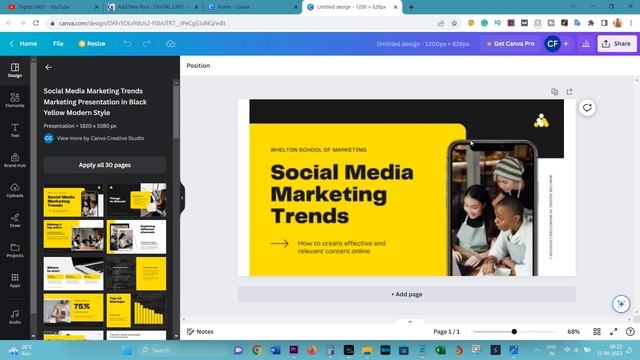This screenshot has width=640, height=360.
Task: Click the design title in the header
Action: click(422, 44)
